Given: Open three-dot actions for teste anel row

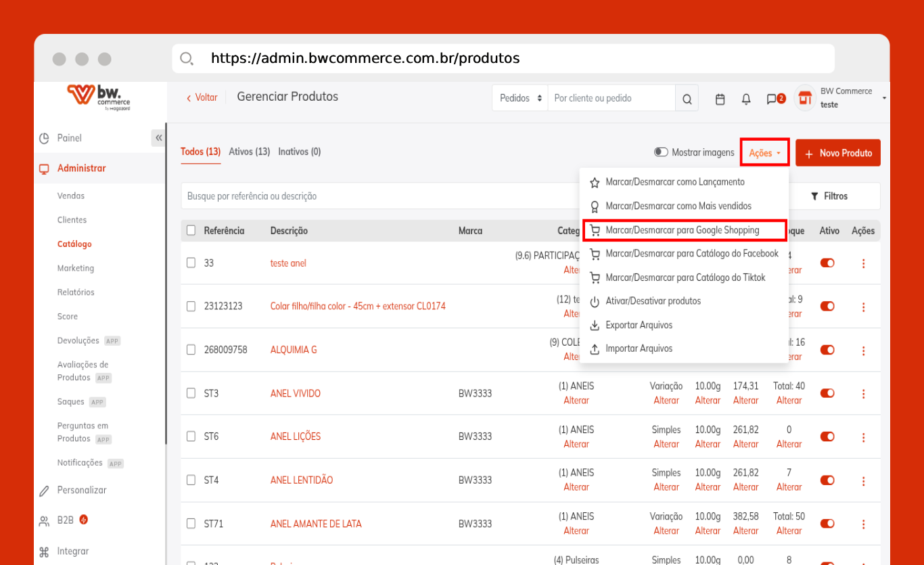Looking at the screenshot, I should pyautogui.click(x=863, y=264).
